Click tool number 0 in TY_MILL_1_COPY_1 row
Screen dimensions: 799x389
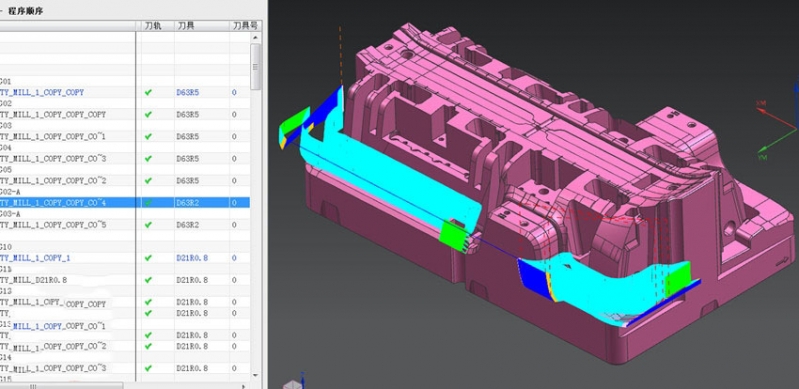point(234,258)
